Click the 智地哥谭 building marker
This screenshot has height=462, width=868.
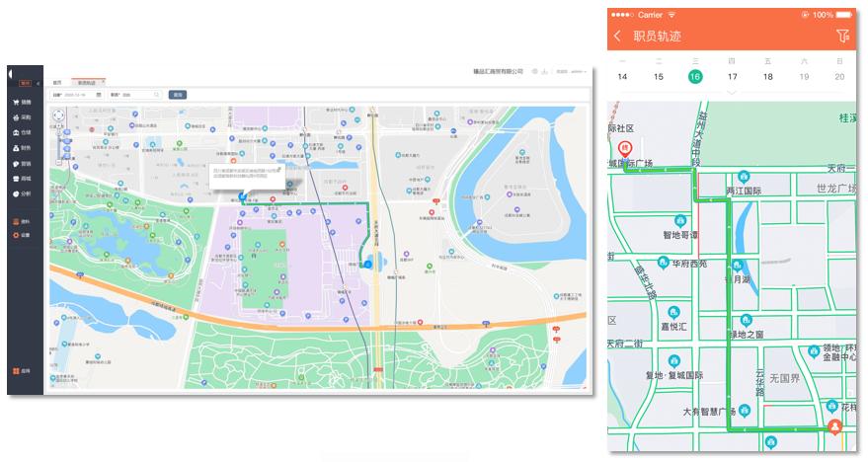coord(680,221)
